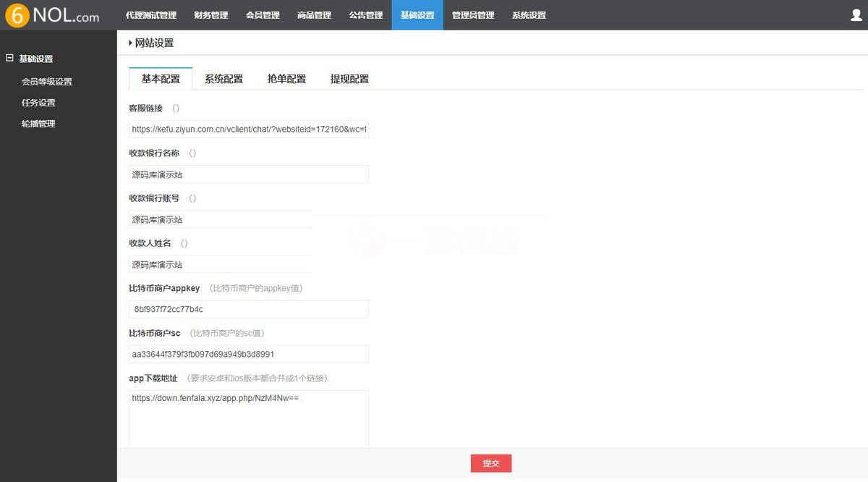Viewport: 868px width, 482px height.
Task: Open the 代理测试管理 menu
Action: pyautogui.click(x=150, y=14)
